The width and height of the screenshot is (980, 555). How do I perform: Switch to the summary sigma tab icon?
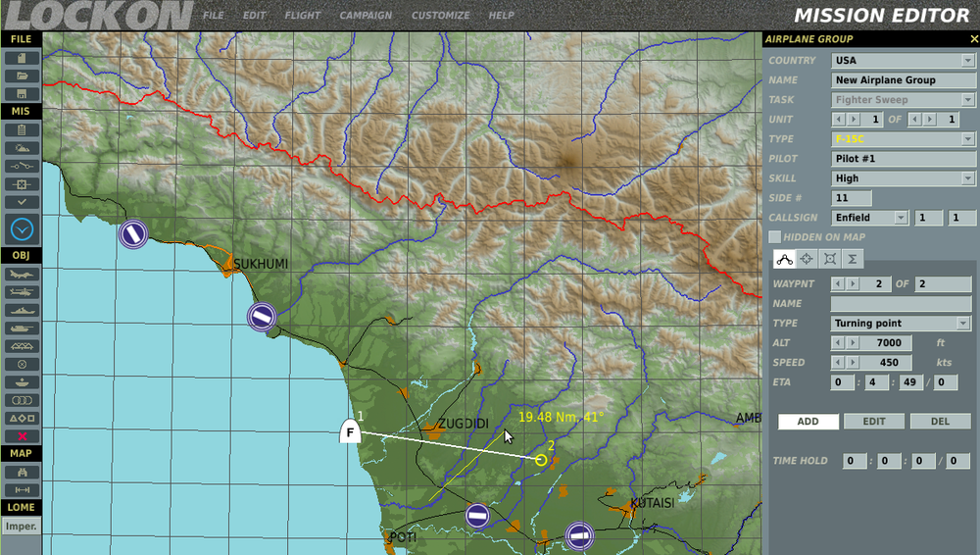click(852, 259)
